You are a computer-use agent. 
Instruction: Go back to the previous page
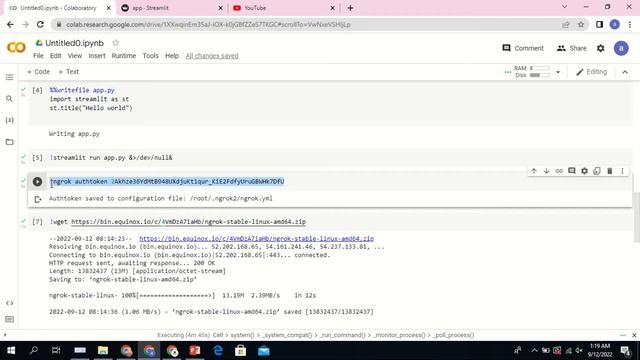click(10, 24)
